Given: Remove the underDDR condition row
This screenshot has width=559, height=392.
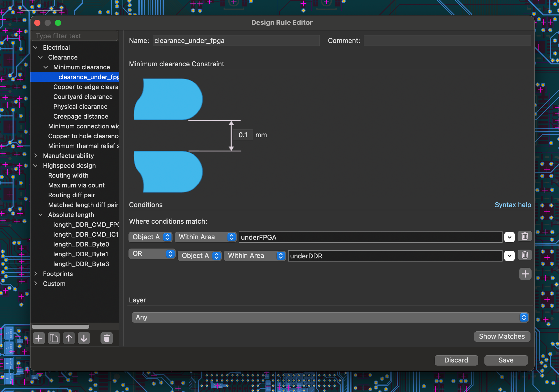Looking at the screenshot, I should click(x=524, y=255).
